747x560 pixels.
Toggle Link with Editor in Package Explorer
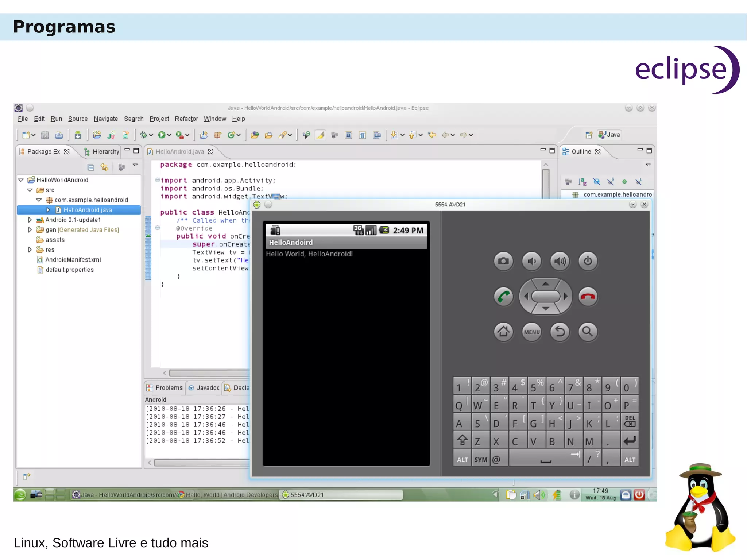(x=105, y=167)
